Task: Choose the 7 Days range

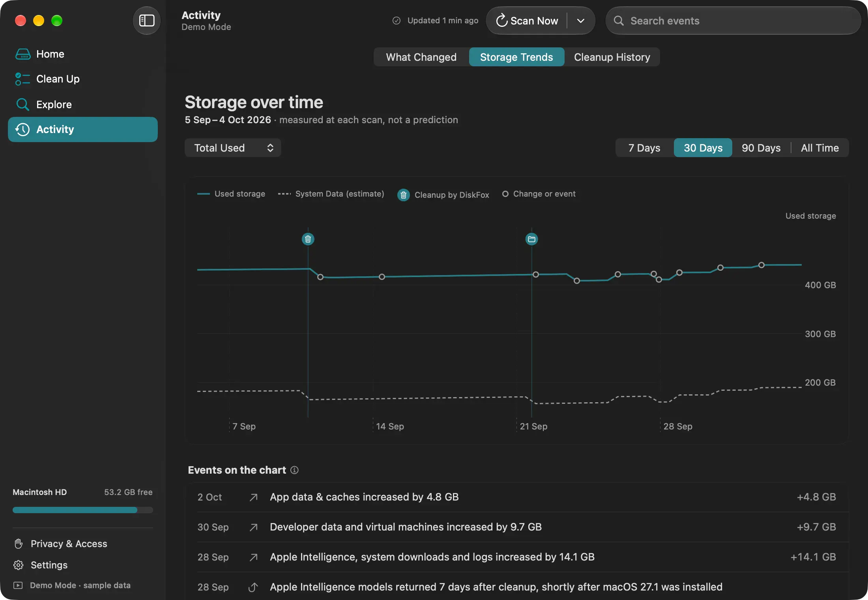Action: (644, 148)
